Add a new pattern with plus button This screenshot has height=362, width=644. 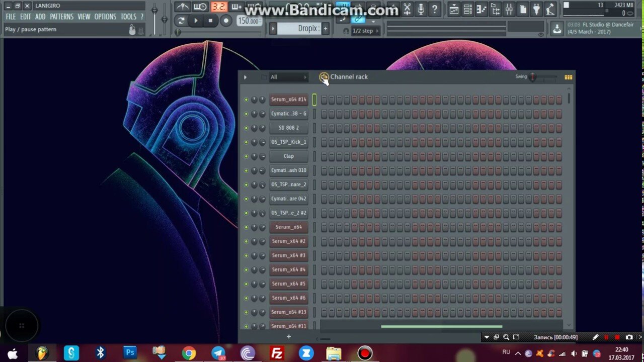point(326,29)
